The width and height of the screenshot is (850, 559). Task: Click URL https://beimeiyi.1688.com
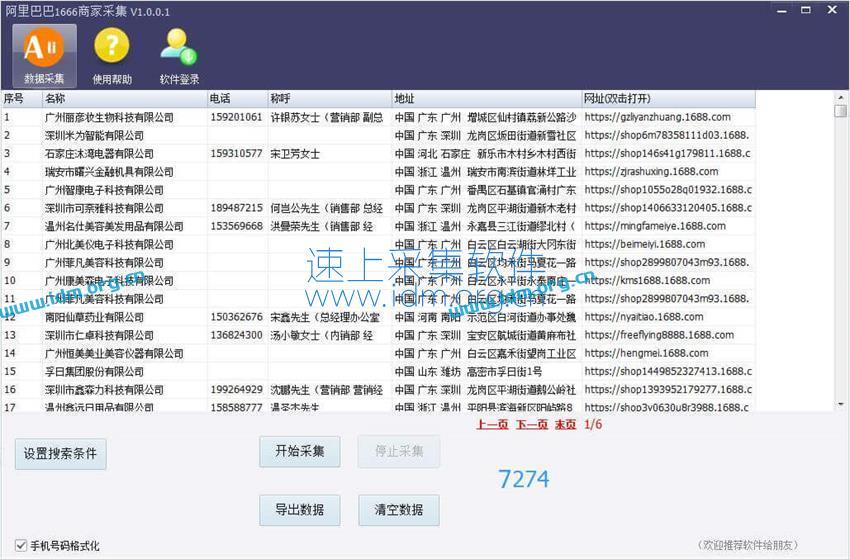(x=645, y=245)
